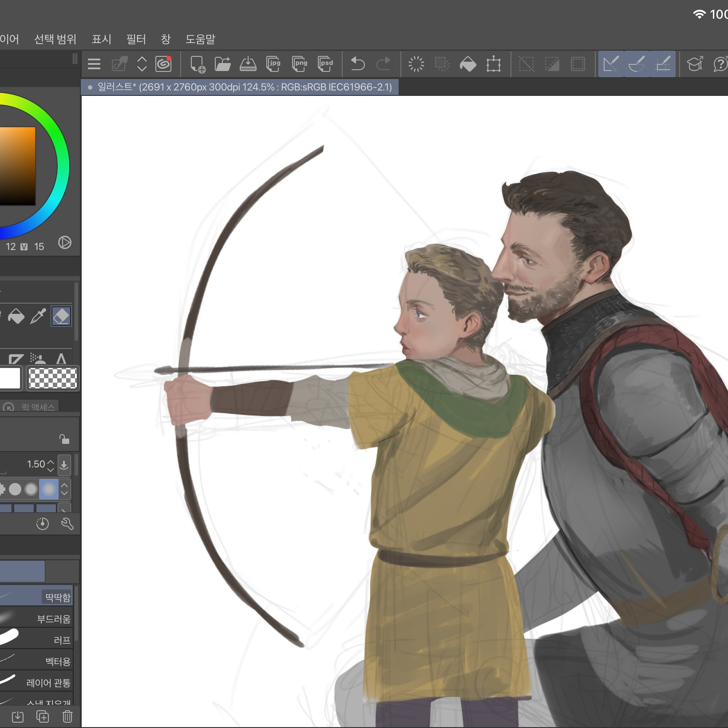Pick the Eyedropper tool
The image size is (728, 728).
[x=38, y=317]
